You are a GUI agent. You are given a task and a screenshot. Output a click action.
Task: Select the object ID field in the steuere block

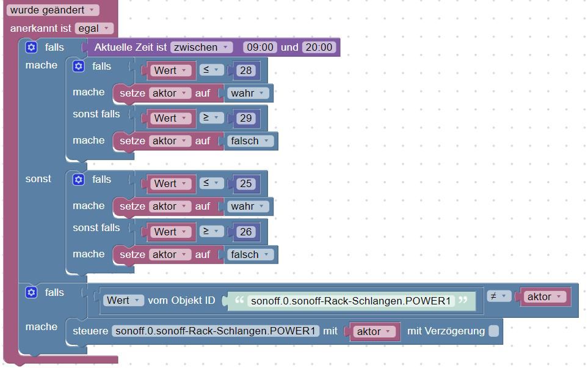coord(216,331)
